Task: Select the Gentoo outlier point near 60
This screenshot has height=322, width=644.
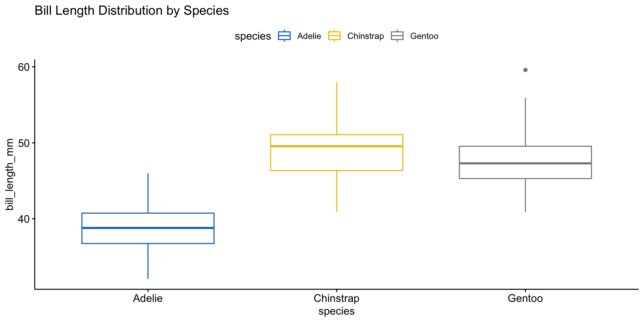Action: click(x=525, y=70)
